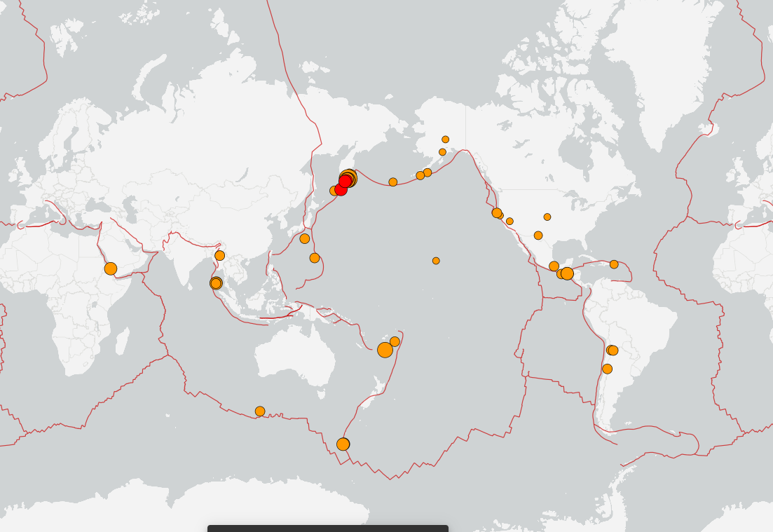Select the earthquake marker in interior Alaska
This screenshot has height=532, width=773.
(445, 139)
